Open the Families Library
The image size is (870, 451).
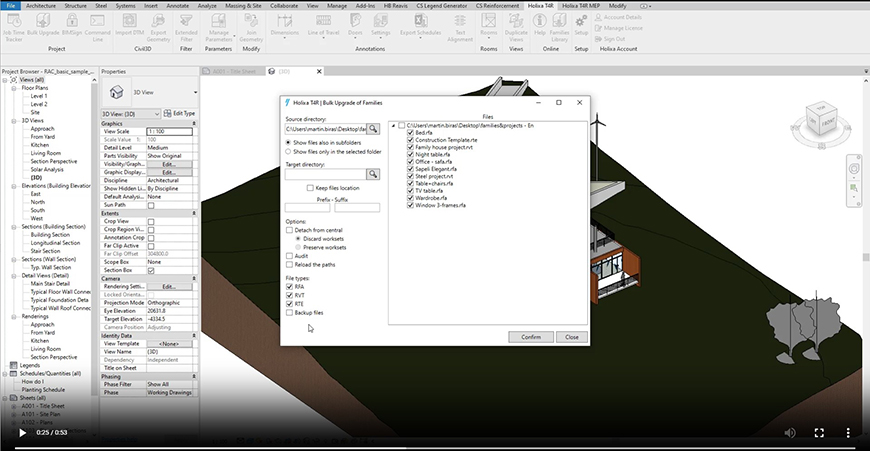[559, 28]
